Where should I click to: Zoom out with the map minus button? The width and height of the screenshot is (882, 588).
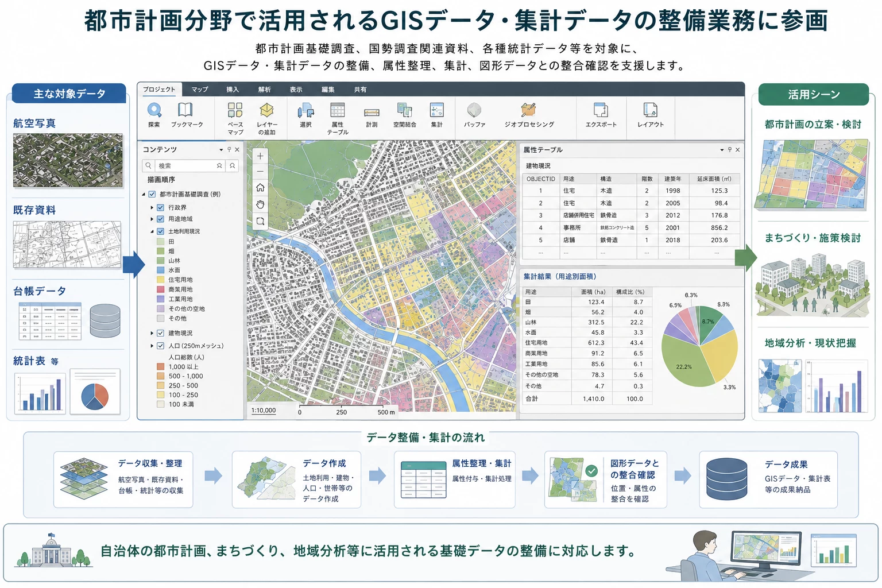click(260, 171)
